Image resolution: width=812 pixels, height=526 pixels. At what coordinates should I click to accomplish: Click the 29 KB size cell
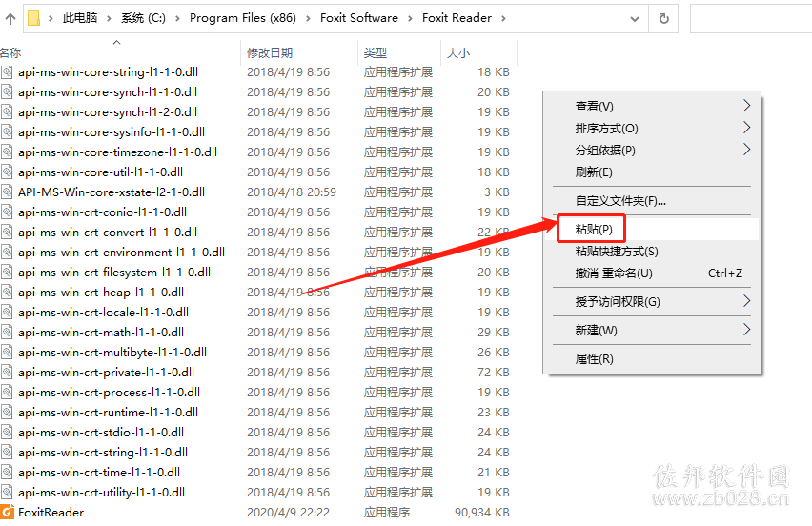point(494,333)
